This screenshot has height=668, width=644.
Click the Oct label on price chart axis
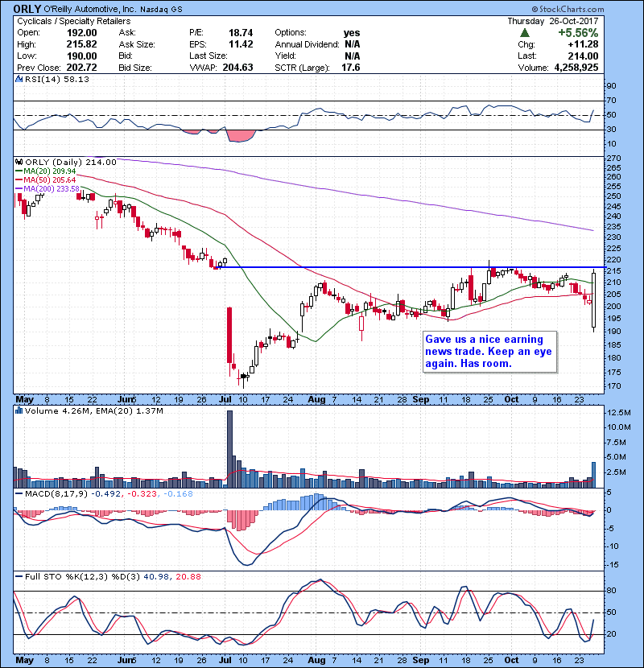point(511,400)
